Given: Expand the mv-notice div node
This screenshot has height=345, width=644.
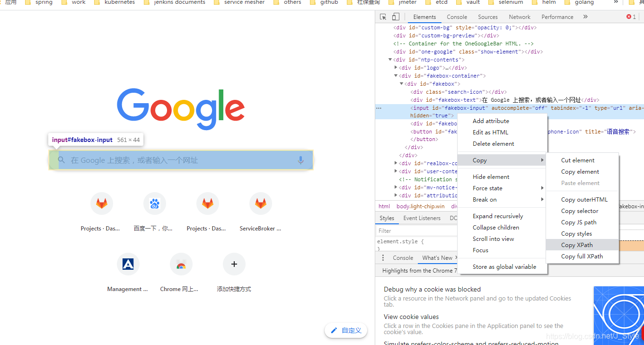Looking at the screenshot, I should pyautogui.click(x=396, y=187).
